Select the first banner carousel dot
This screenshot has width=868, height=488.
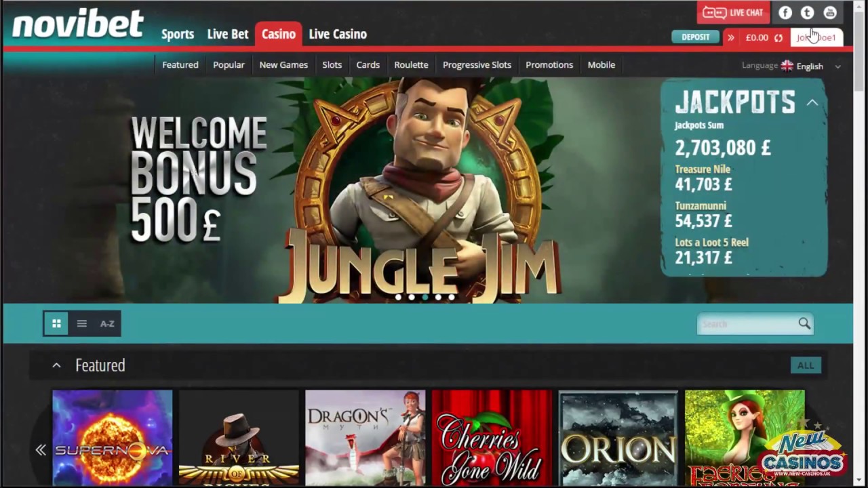(x=398, y=297)
